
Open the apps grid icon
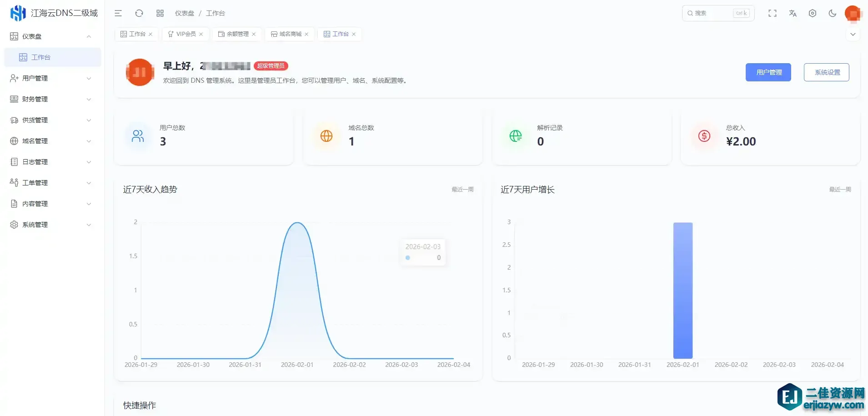(160, 13)
